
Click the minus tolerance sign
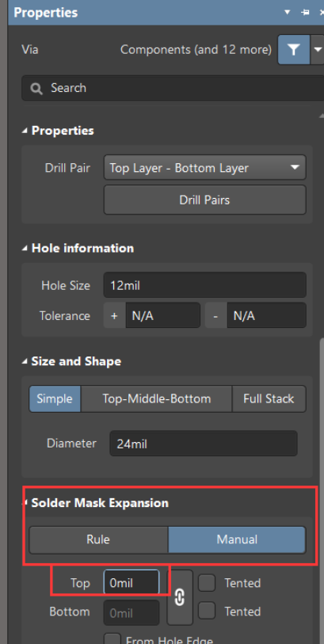pos(216,315)
